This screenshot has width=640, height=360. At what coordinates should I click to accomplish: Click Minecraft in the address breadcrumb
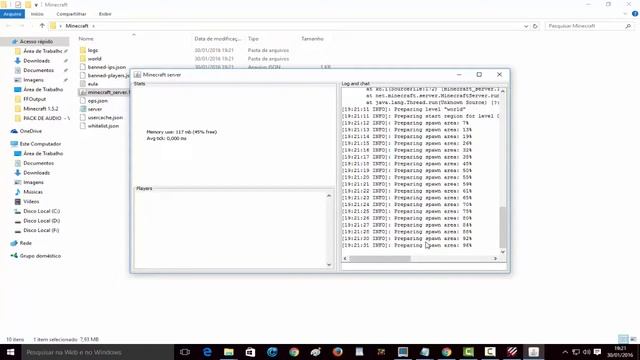point(77,26)
